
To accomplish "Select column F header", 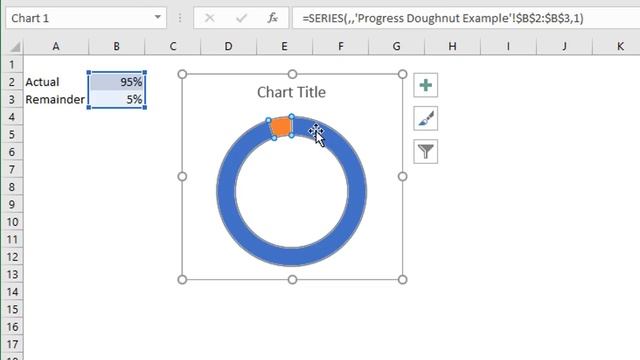I will point(340,47).
